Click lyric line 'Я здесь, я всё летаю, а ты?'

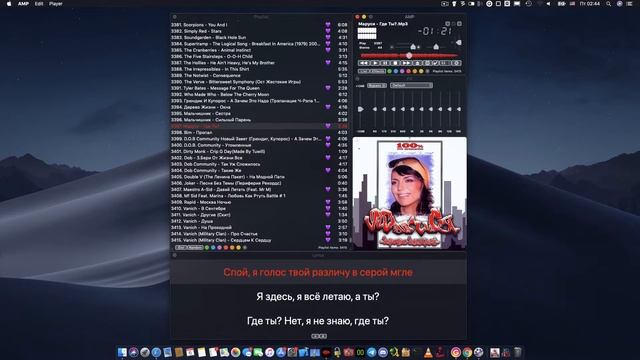(318, 297)
